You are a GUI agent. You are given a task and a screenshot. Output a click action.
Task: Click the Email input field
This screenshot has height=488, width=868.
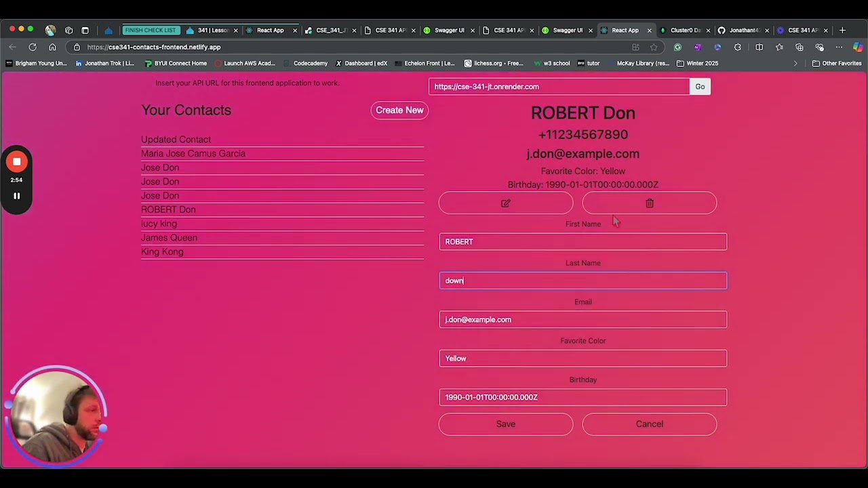[583, 320]
